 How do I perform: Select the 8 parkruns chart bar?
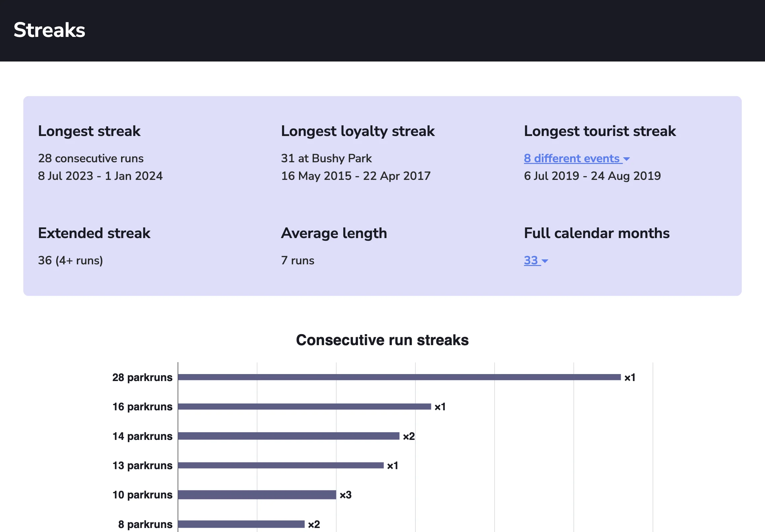click(x=241, y=524)
